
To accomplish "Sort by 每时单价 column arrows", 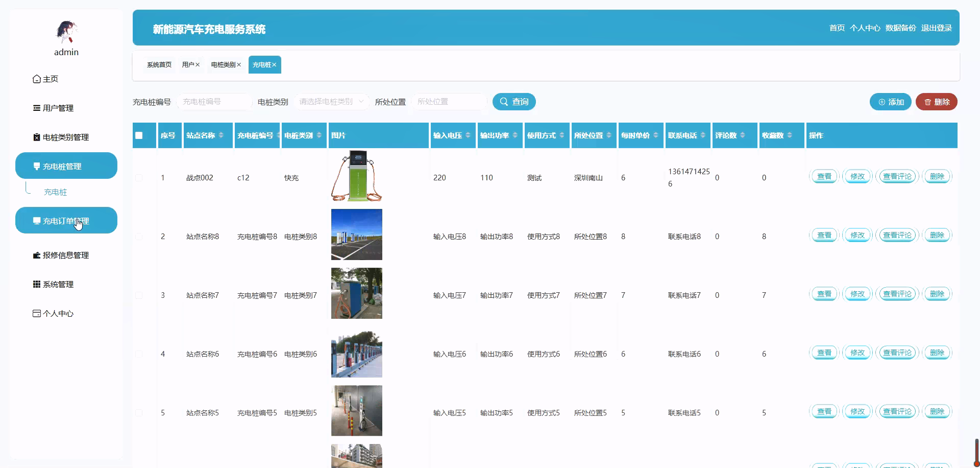I will [x=656, y=135].
